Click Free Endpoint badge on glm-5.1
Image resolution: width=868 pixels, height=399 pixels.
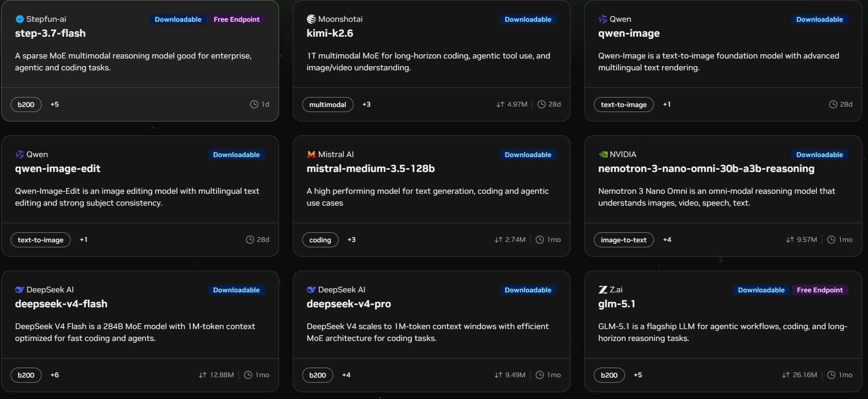pos(820,290)
